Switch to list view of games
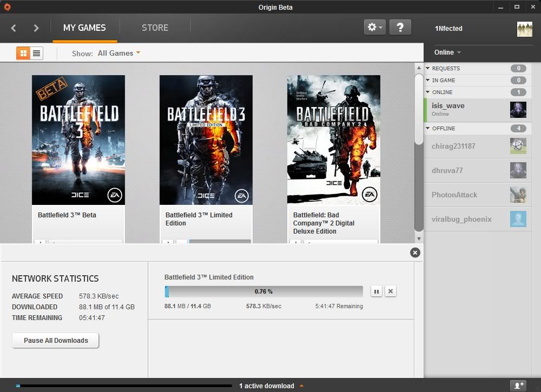541x392 pixels. pos(37,53)
